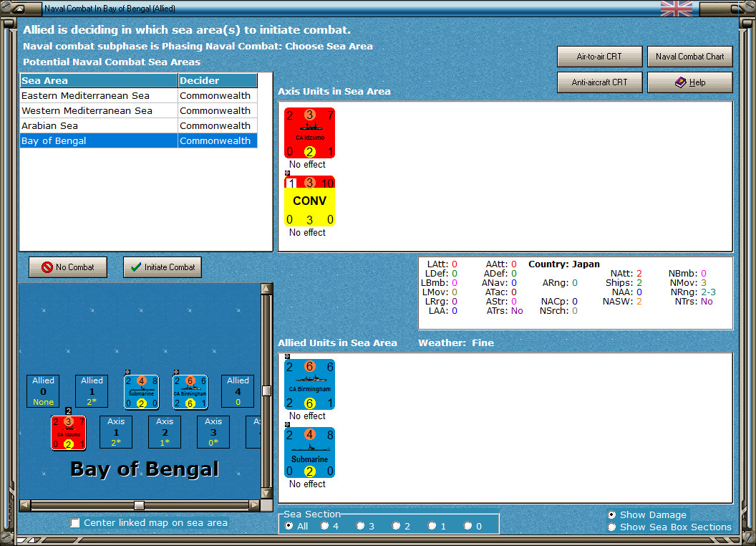
Task: Select sea section 3 radio button
Action: [x=360, y=526]
